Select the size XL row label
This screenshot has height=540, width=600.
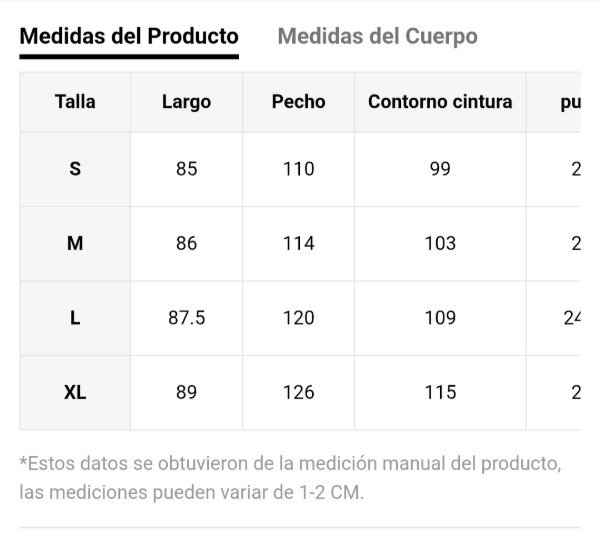[75, 392]
